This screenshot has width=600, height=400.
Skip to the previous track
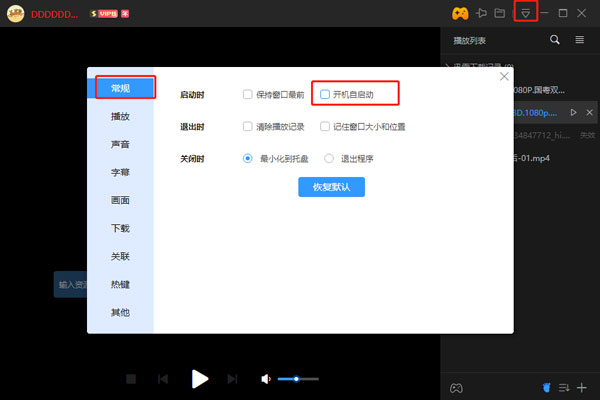point(163,379)
